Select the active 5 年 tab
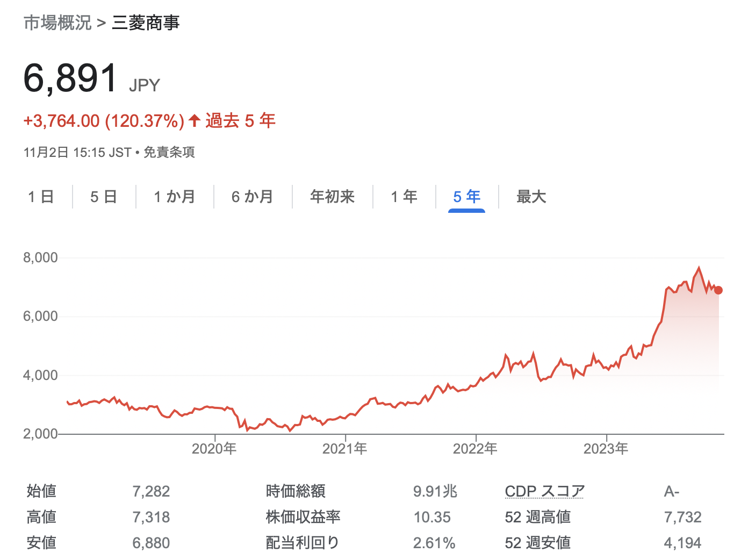Image resolution: width=734 pixels, height=560 pixels. coord(467,197)
